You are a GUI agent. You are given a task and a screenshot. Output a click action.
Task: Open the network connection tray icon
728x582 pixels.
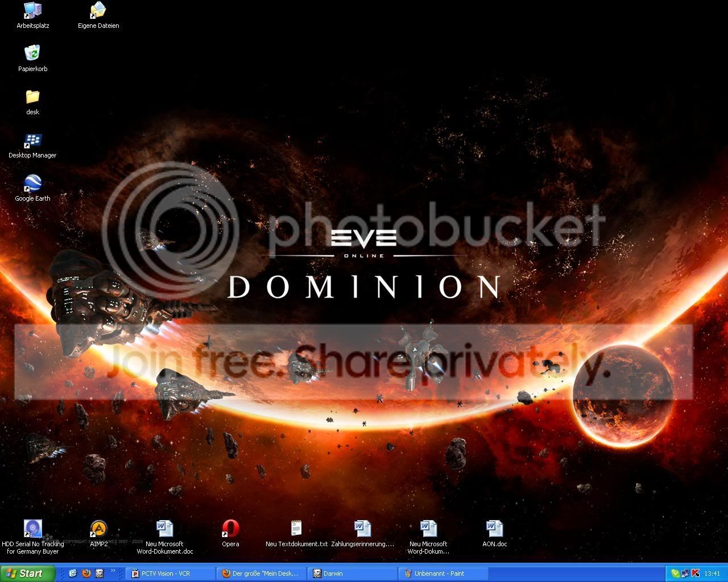[x=685, y=573]
